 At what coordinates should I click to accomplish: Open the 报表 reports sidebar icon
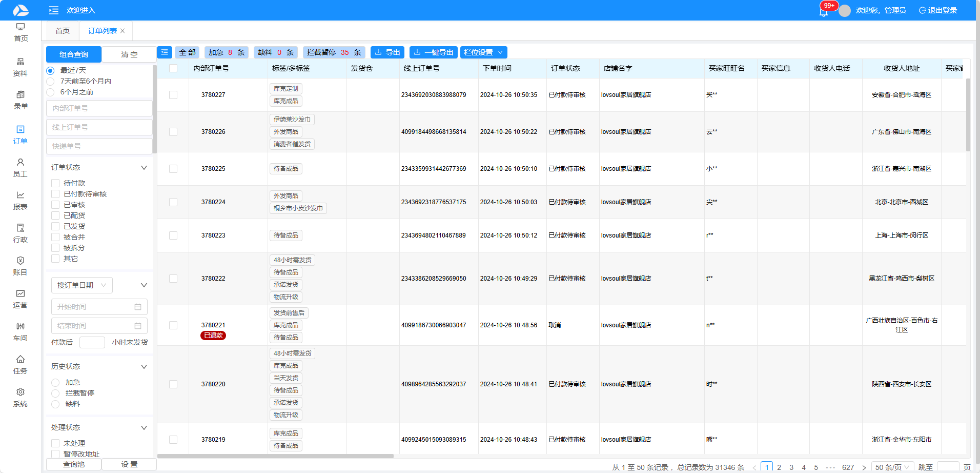(x=21, y=200)
